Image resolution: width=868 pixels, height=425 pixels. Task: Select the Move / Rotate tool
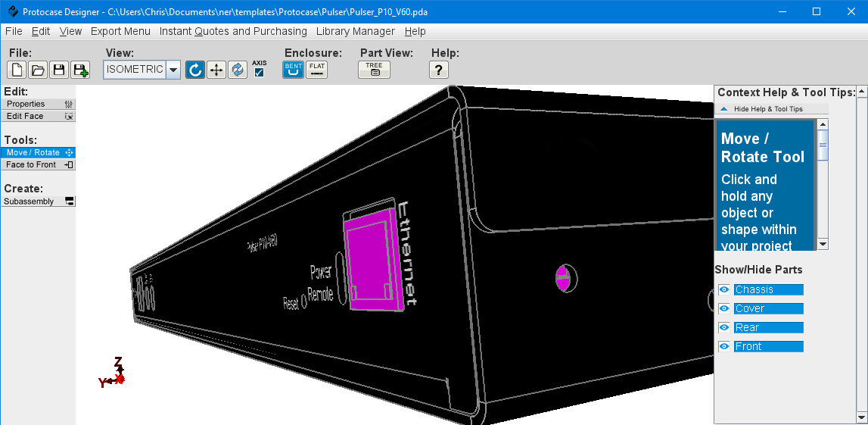(38, 152)
